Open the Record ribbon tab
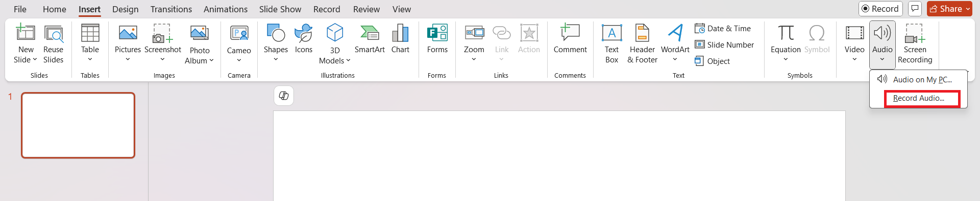Viewport: 980px width, 201px height. point(327,9)
